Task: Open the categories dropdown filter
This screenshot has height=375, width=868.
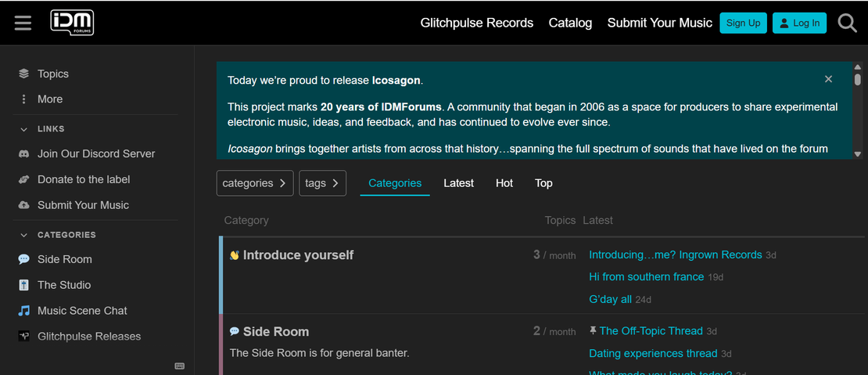Action: pyautogui.click(x=255, y=183)
